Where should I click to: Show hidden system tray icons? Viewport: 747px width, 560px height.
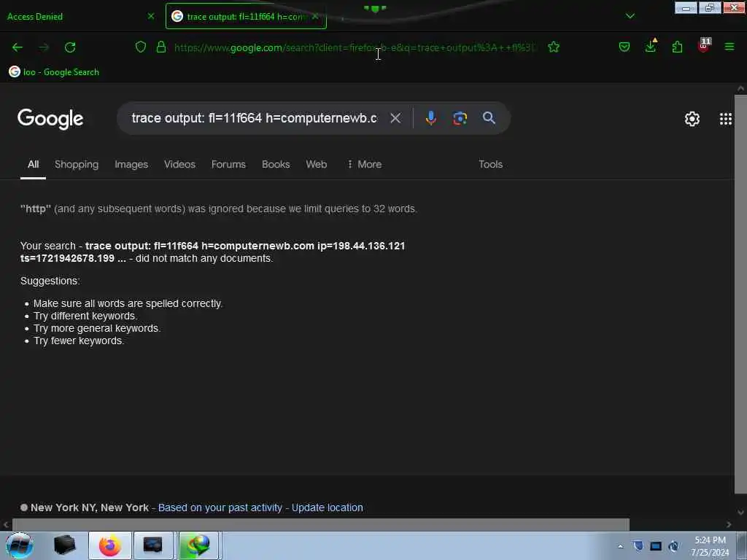click(x=620, y=546)
